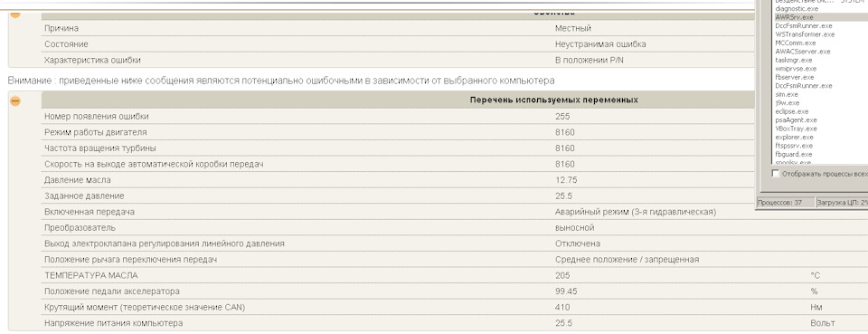Click 'Номер появления ошибки' row label
868x334 pixels.
[97, 117]
